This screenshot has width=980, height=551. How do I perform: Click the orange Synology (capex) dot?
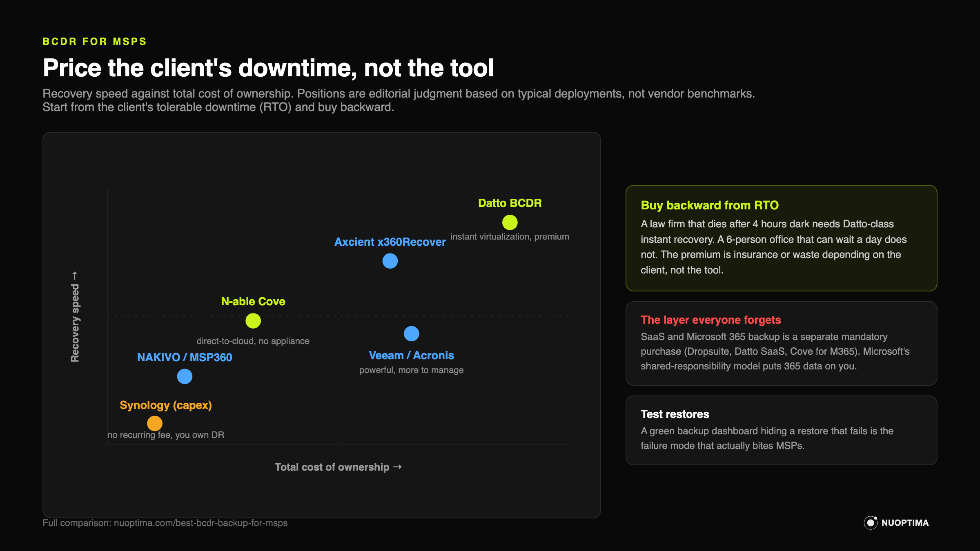click(155, 423)
